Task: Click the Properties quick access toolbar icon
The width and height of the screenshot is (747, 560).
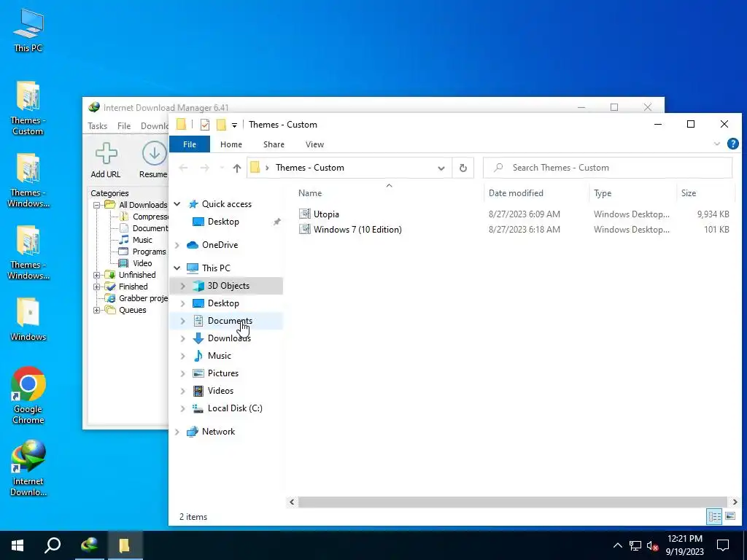Action: tap(205, 125)
